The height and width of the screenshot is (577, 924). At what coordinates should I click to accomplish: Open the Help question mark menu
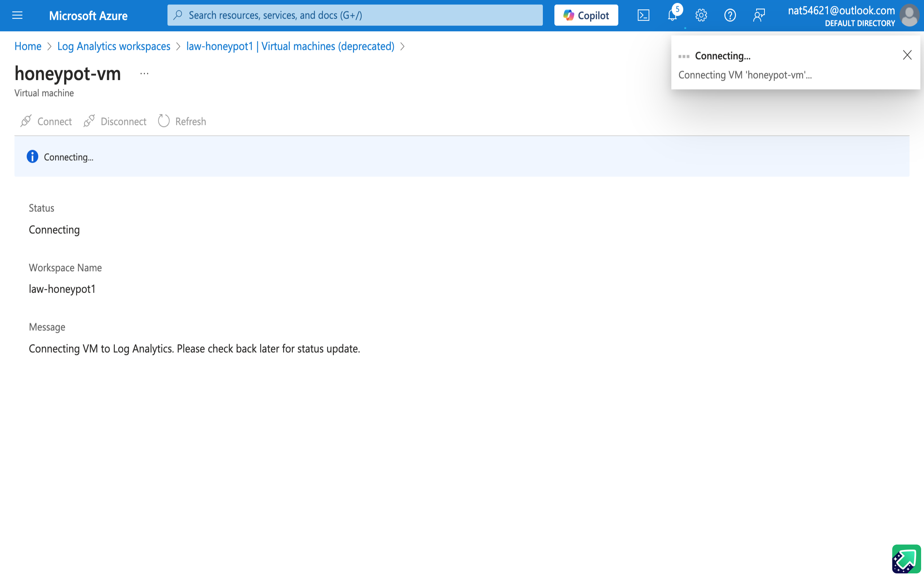pos(730,15)
